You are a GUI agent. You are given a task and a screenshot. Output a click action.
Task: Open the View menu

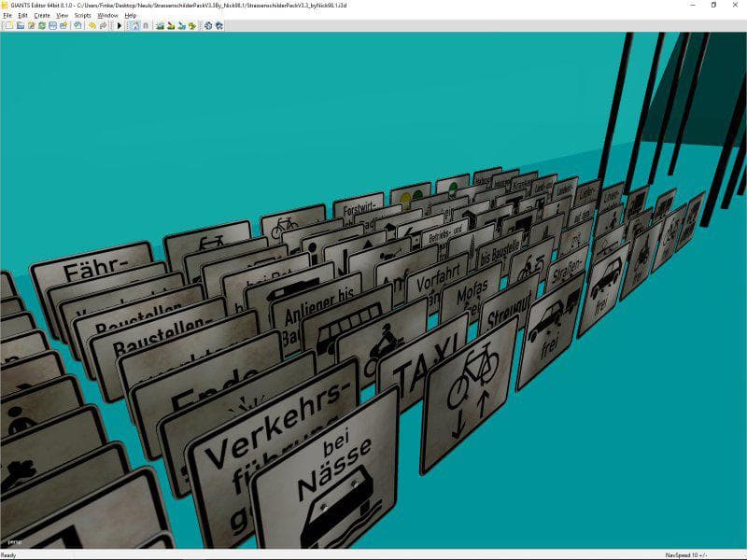(x=62, y=15)
